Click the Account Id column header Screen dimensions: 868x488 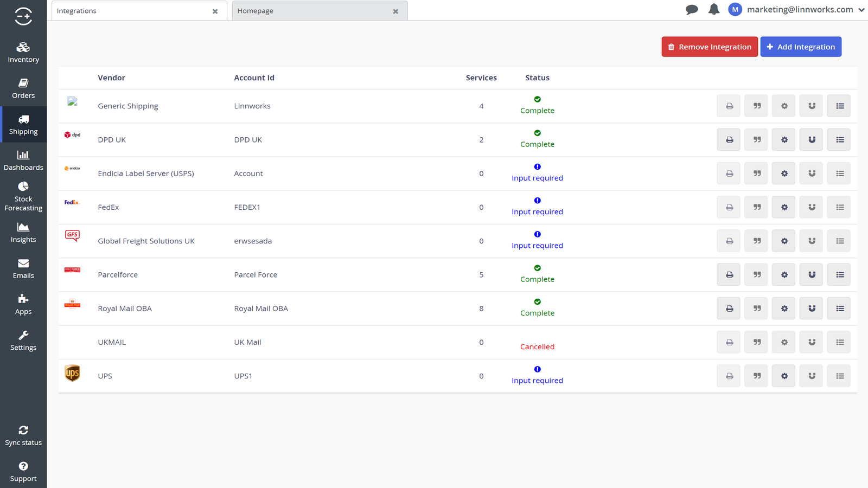coord(254,78)
